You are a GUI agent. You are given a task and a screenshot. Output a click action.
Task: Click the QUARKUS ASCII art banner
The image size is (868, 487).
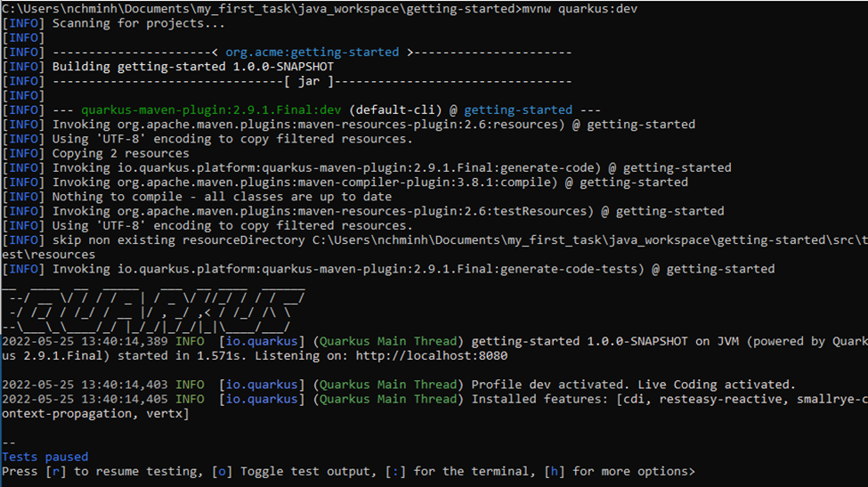[x=153, y=310]
